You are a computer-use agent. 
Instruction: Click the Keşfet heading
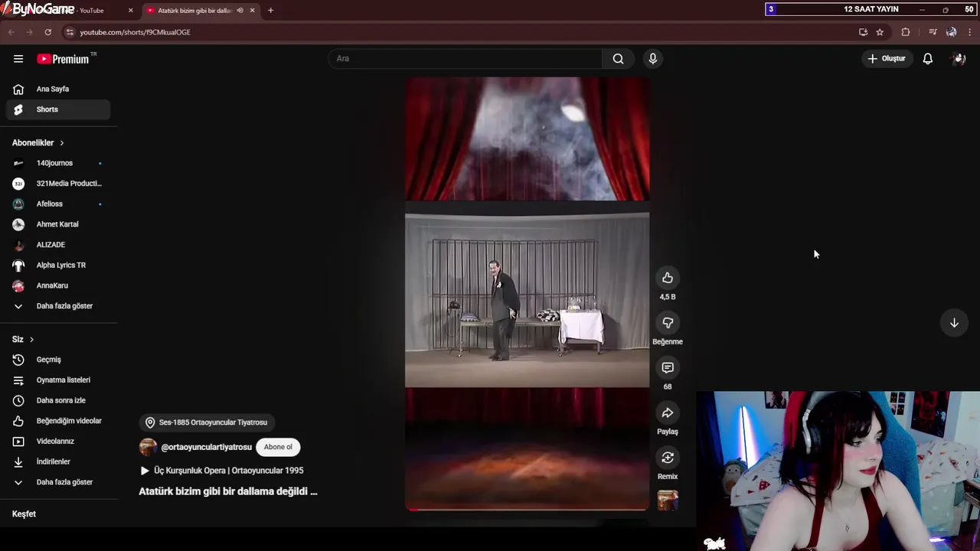pyautogui.click(x=24, y=514)
